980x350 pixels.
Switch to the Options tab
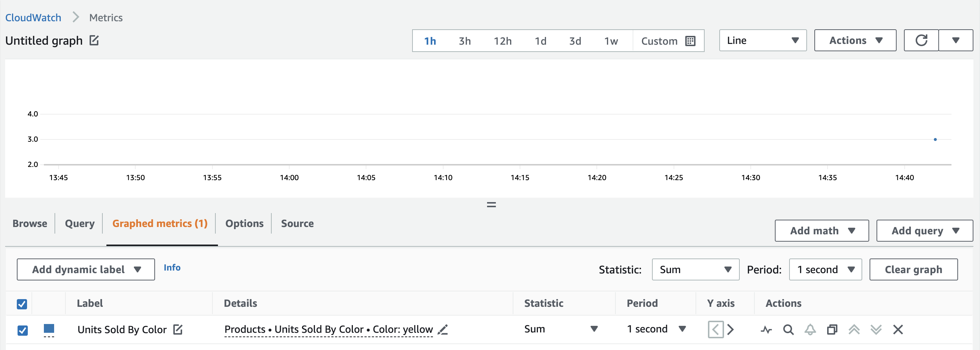[x=244, y=224]
